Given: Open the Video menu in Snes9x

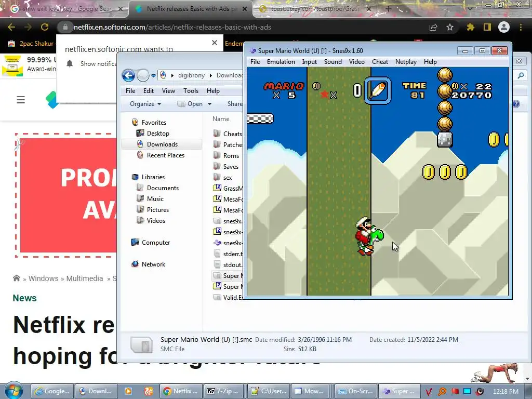Looking at the screenshot, I should (x=356, y=62).
